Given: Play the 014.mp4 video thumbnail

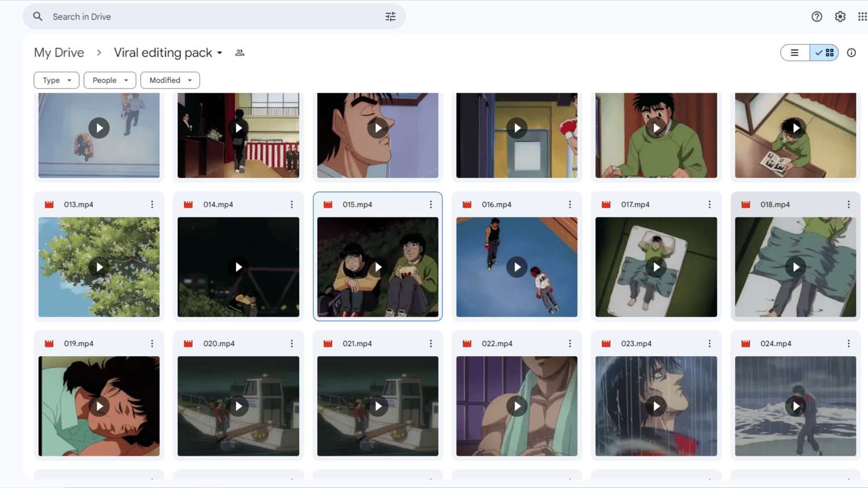Looking at the screenshot, I should [x=238, y=267].
